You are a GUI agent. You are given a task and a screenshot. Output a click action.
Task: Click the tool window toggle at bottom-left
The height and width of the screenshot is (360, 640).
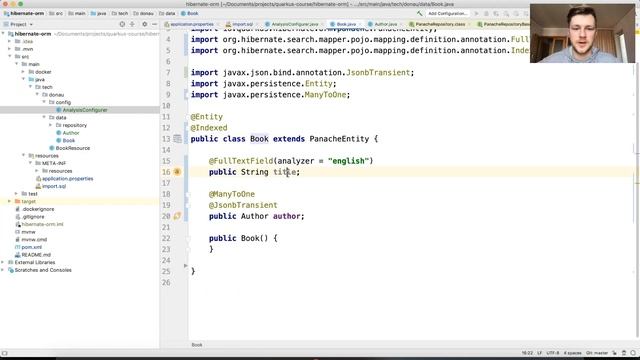point(4,353)
